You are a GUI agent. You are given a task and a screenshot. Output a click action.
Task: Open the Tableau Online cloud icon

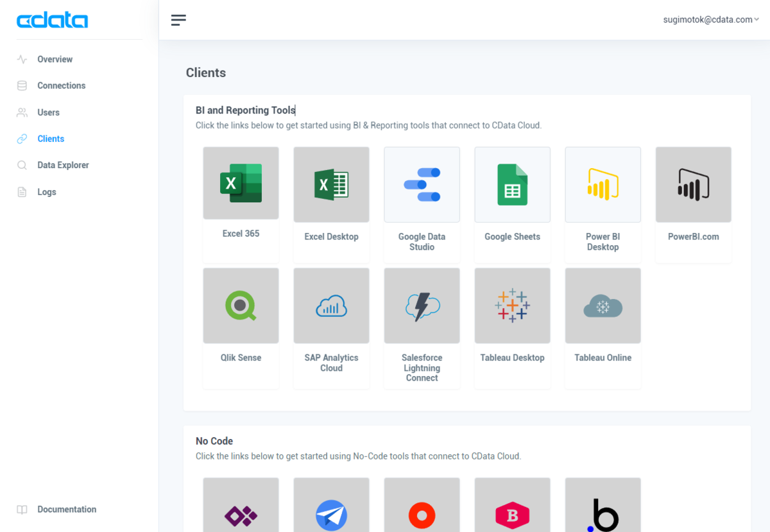pos(603,305)
